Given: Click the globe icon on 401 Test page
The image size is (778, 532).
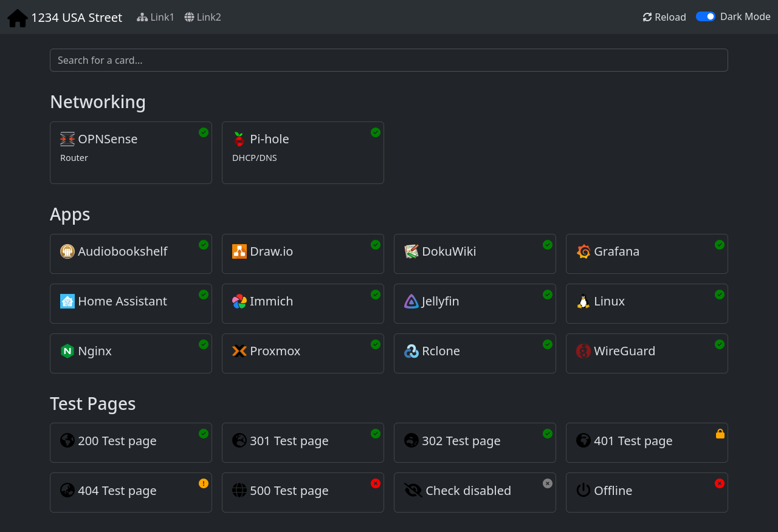Looking at the screenshot, I should coord(583,440).
